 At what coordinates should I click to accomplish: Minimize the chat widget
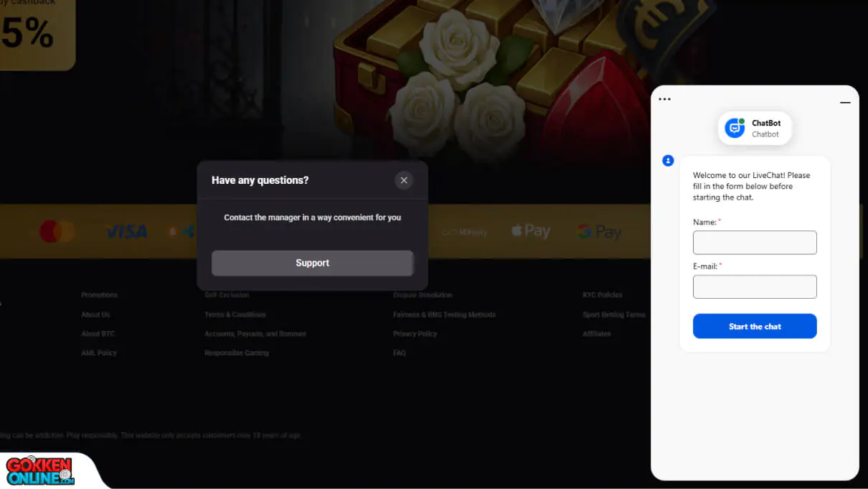[x=845, y=103]
